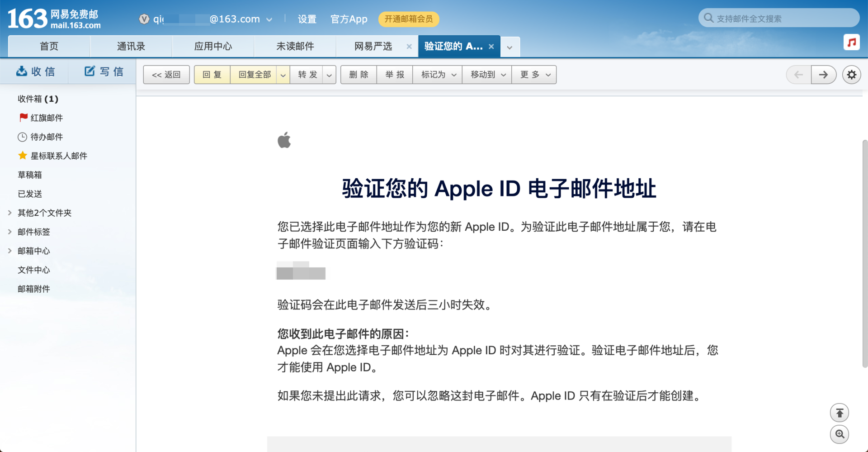
Task: Click the vertical scrollbar of the email
Action: [x=864, y=253]
